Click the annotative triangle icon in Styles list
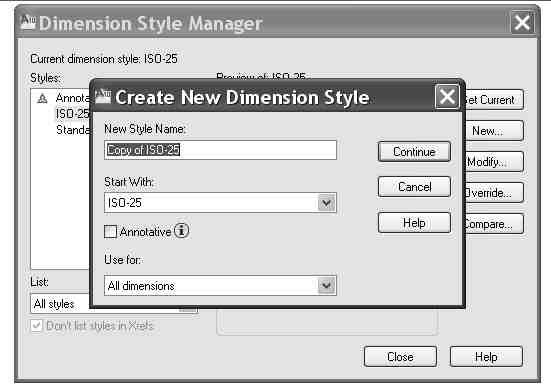The height and width of the screenshot is (388, 551). coord(42,99)
